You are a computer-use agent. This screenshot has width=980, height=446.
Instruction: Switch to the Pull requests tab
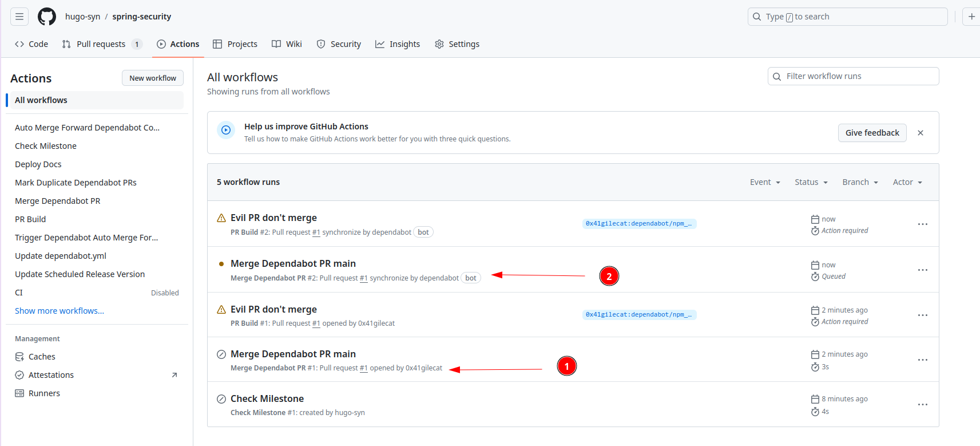tap(102, 44)
